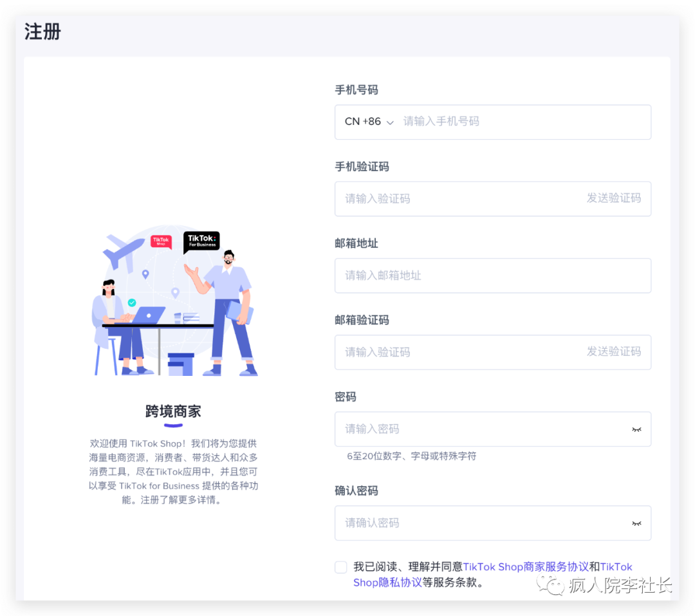Click the 请输入邮箱地址 email address field

pyautogui.click(x=450, y=275)
